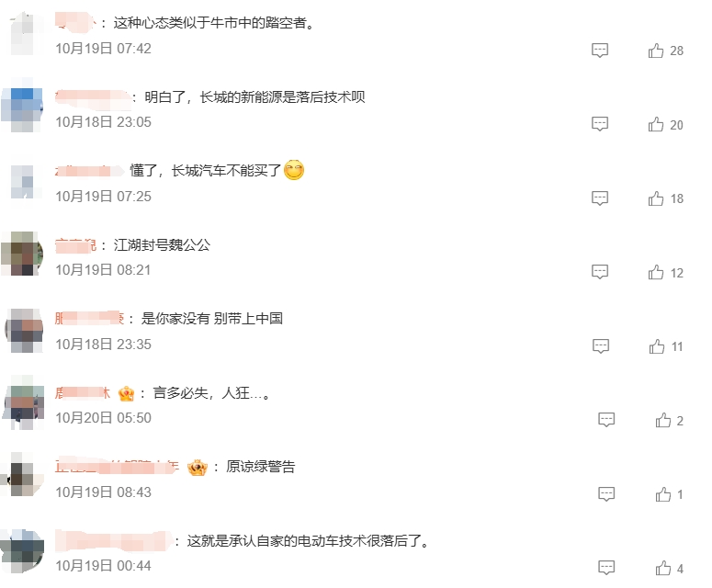Reply to the 10月18日 23:35 comment

point(601,346)
